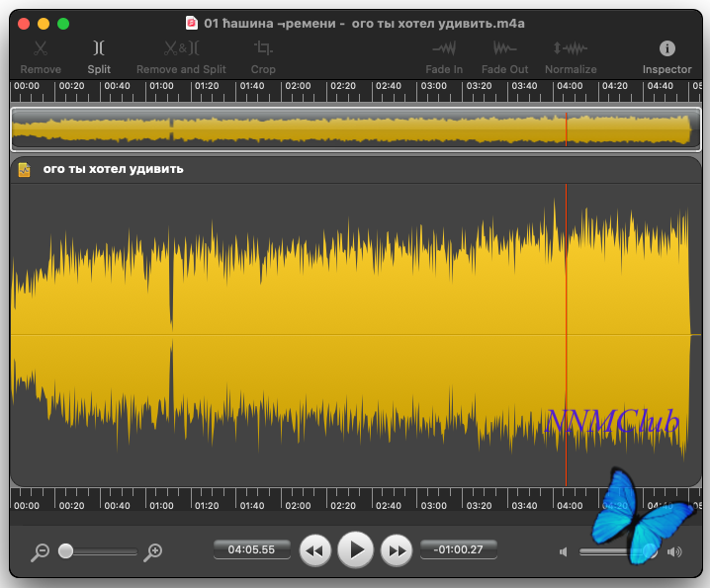Click the Normalize tool
Image resolution: width=710 pixels, height=588 pixels.
571,55
